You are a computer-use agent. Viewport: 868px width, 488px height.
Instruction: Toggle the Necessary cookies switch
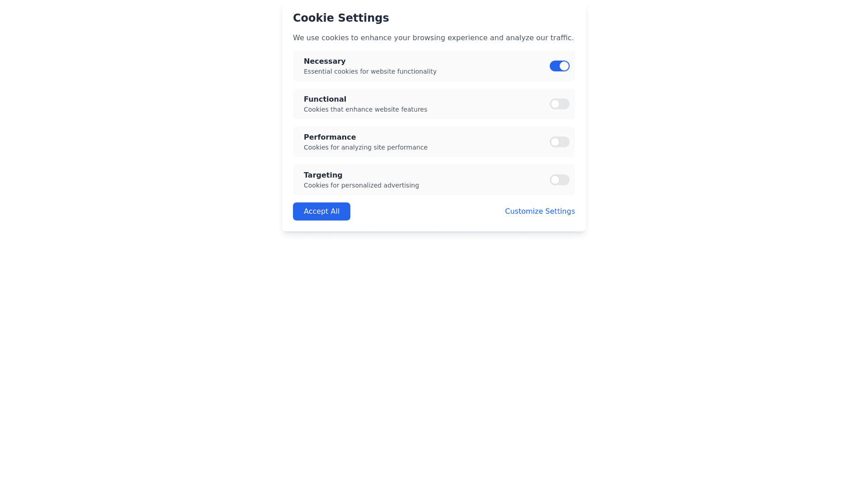[x=559, y=66]
